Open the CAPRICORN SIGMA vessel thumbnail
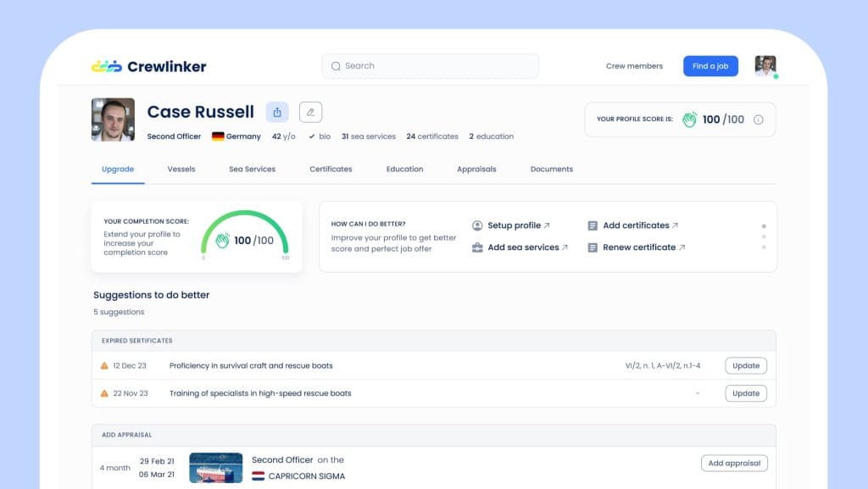The height and width of the screenshot is (489, 868). tap(216, 468)
